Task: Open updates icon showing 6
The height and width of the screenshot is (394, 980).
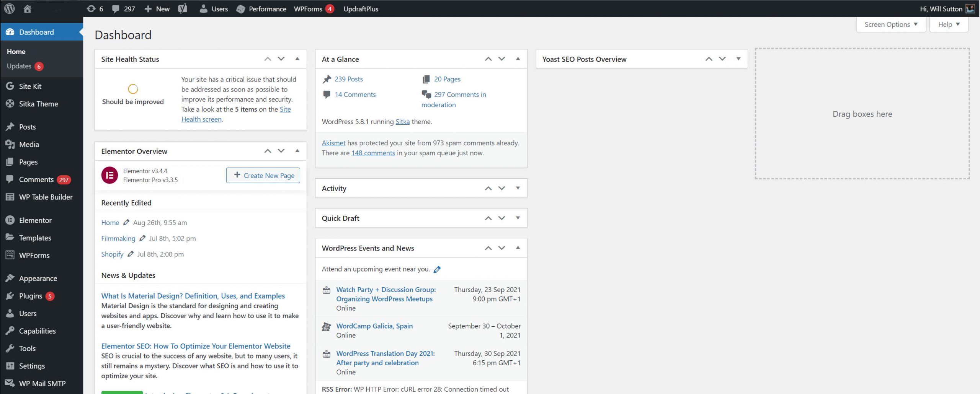Action: click(x=91, y=8)
